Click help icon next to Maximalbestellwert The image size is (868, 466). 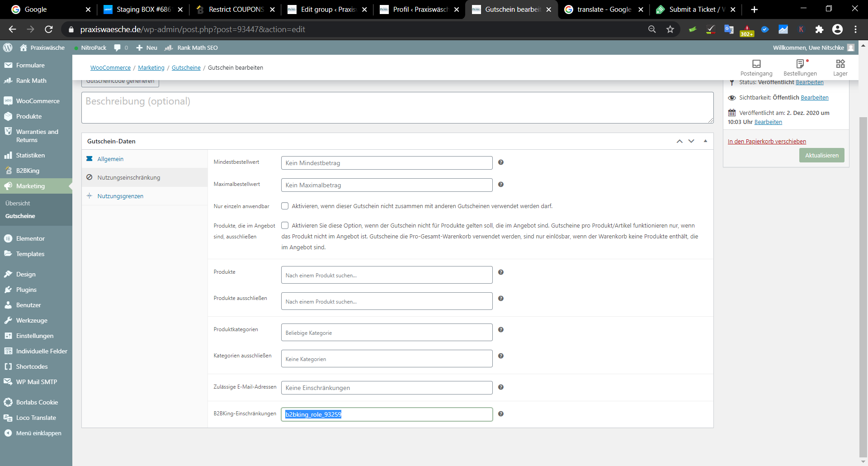(501, 185)
